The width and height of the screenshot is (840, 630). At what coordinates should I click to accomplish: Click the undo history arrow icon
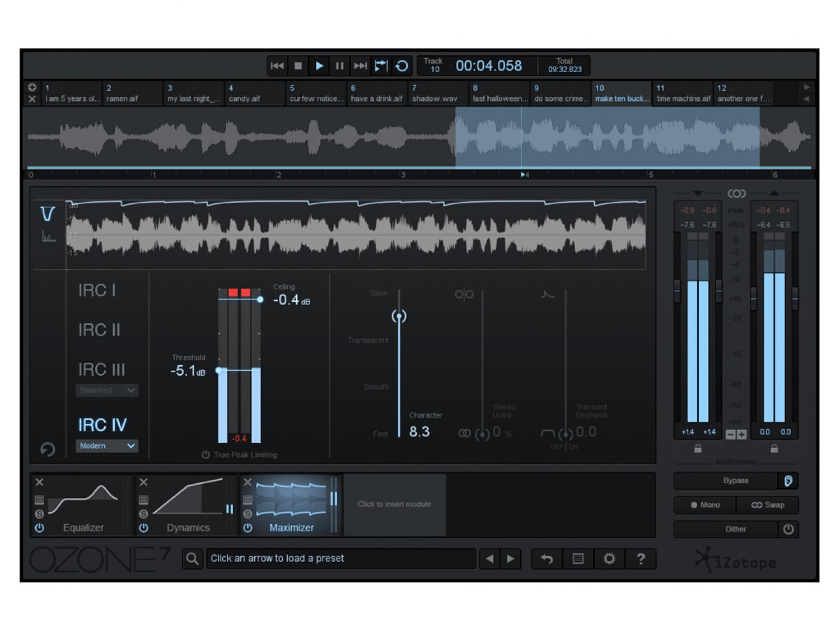pyautogui.click(x=547, y=558)
